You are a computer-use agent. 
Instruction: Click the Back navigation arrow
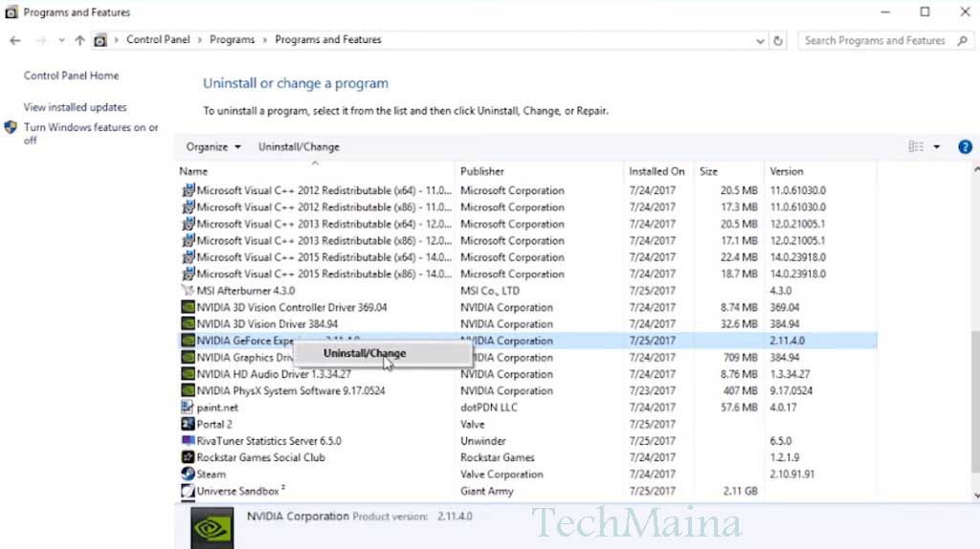click(x=15, y=40)
